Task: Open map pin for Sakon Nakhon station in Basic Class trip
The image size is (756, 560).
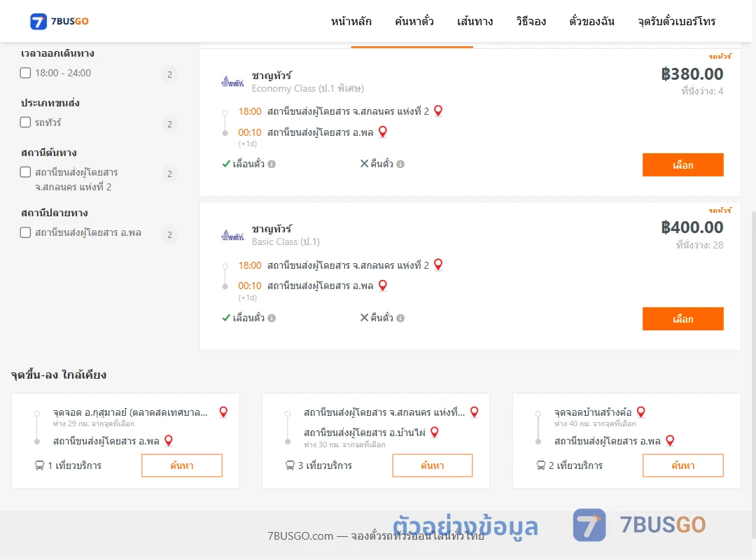Action: tap(438, 265)
